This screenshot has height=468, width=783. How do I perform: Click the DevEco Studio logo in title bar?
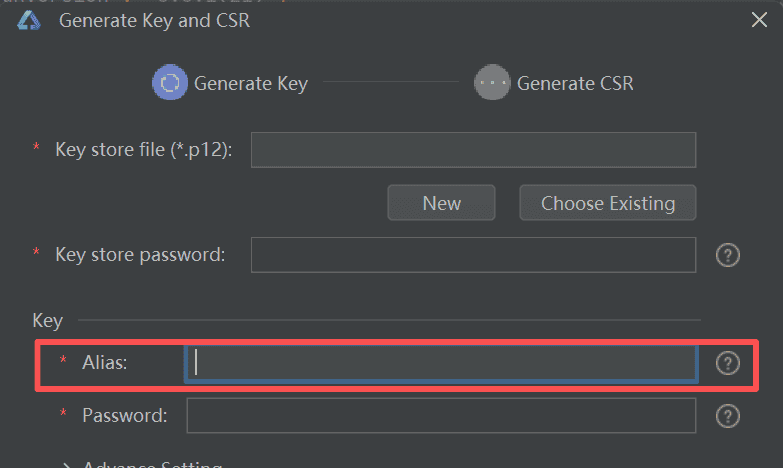click(x=27, y=20)
